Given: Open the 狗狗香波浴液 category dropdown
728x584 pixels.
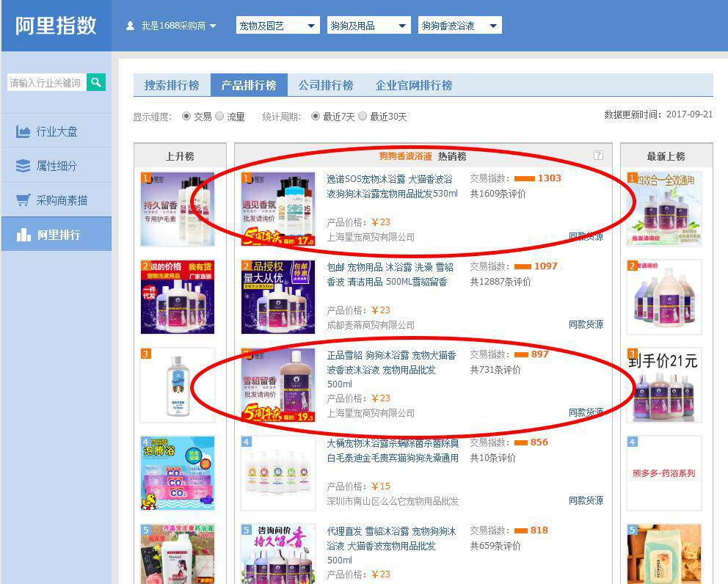Looking at the screenshot, I should pyautogui.click(x=459, y=26).
